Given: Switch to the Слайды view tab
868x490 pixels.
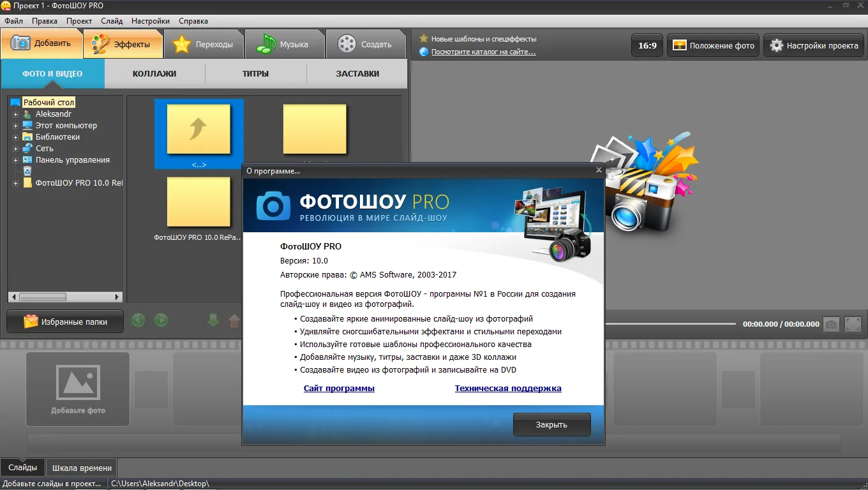Looking at the screenshot, I should pyautogui.click(x=23, y=467).
